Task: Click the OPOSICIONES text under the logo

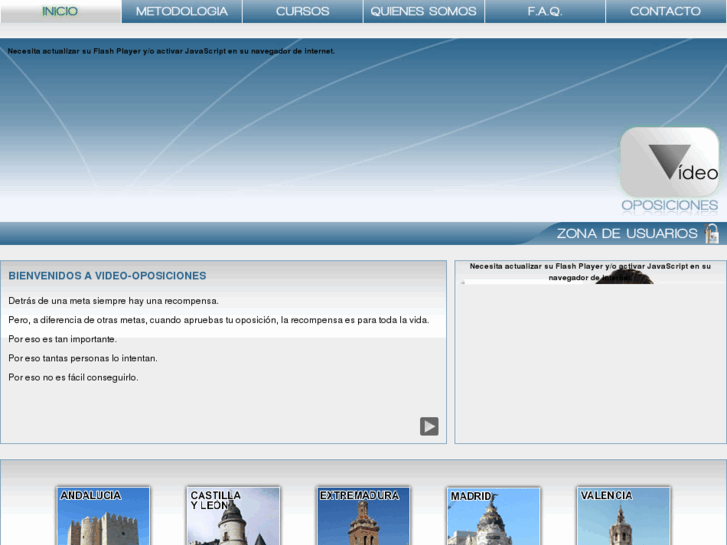Action: 670,205
